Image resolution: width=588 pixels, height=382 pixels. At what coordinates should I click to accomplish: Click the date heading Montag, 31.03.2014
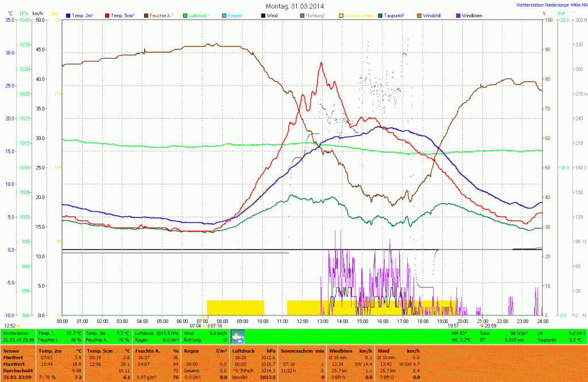294,6
